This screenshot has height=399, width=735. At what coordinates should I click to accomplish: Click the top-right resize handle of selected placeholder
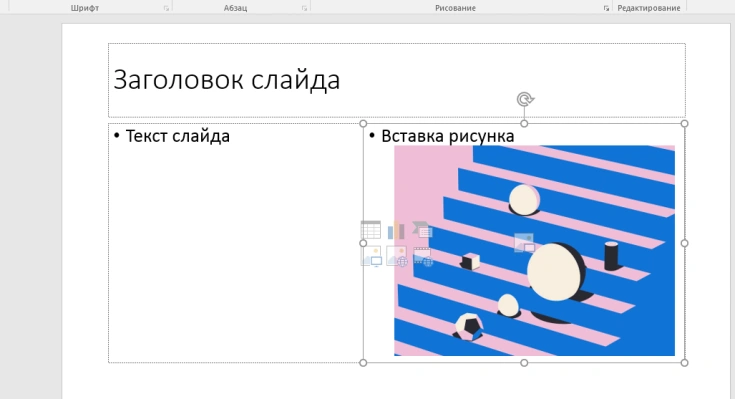coord(684,124)
